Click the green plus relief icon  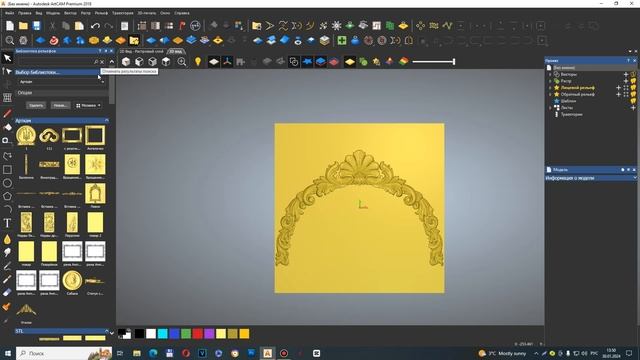342,40
